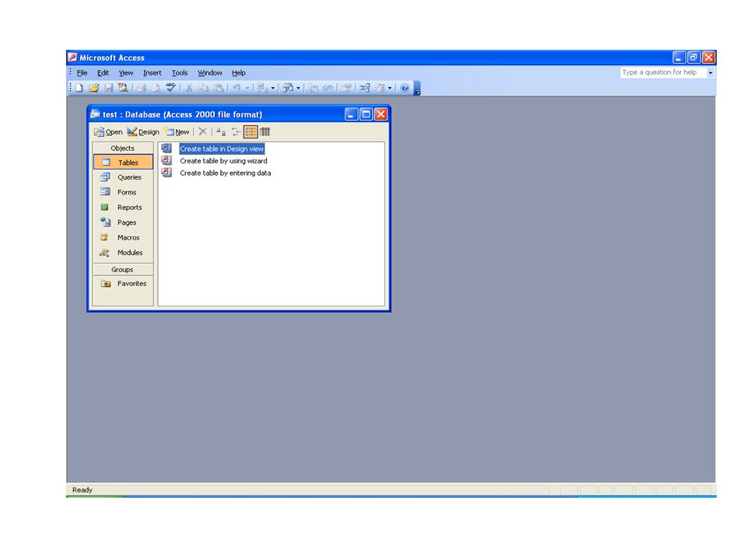Viewport: 747px width, 560px height.
Task: Switch to Small Icons view
Action: click(236, 132)
